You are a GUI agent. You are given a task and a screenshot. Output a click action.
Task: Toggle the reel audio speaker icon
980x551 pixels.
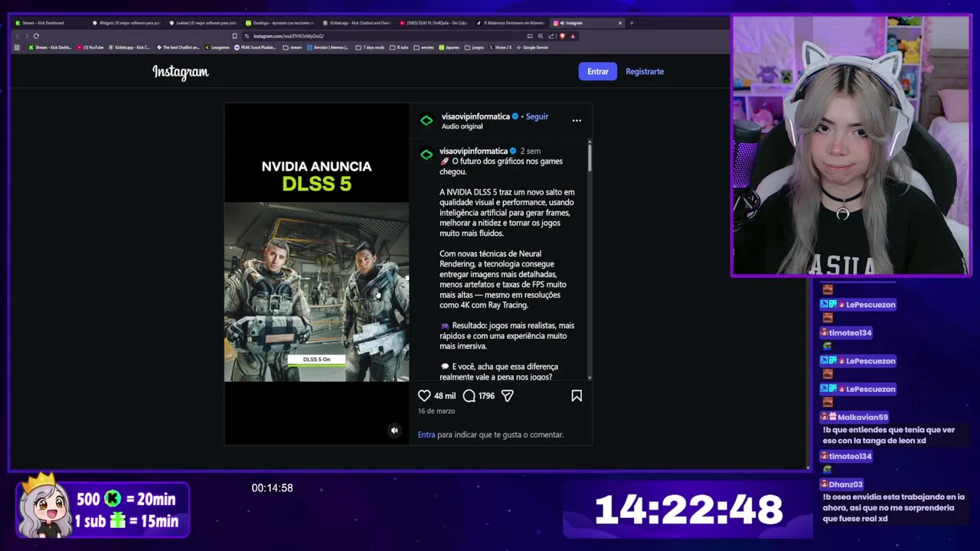tap(394, 430)
